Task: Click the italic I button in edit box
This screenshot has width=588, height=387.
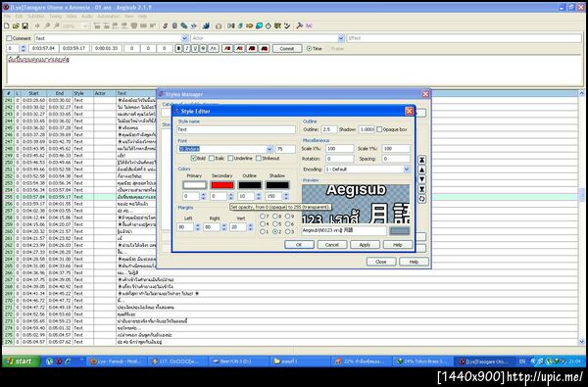Action: [187, 48]
